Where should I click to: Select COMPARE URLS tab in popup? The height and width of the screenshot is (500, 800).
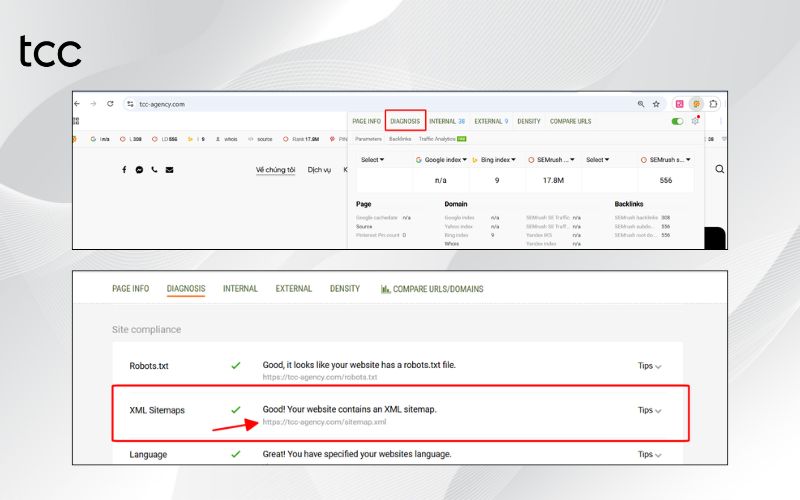[x=570, y=121]
